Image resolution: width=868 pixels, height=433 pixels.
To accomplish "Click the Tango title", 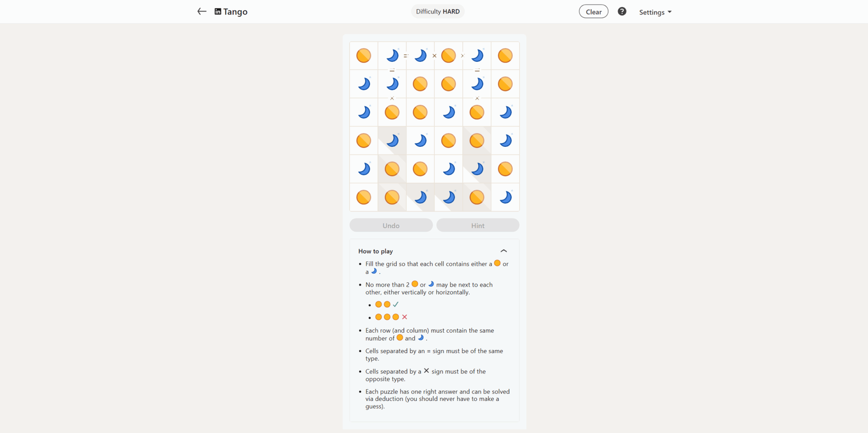I will 235,11.
